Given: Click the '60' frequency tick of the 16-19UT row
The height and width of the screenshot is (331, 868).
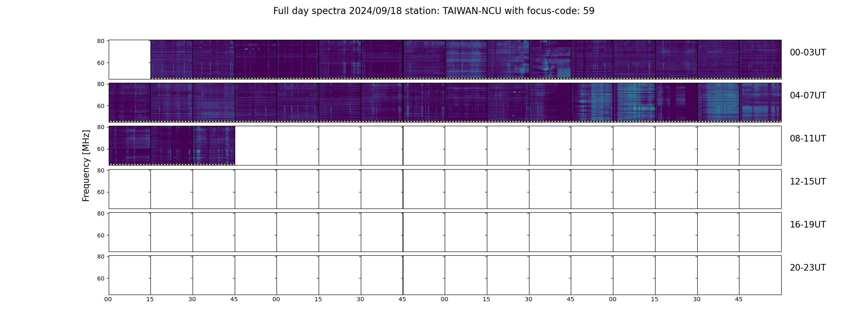Looking at the screenshot, I should click(x=100, y=235).
